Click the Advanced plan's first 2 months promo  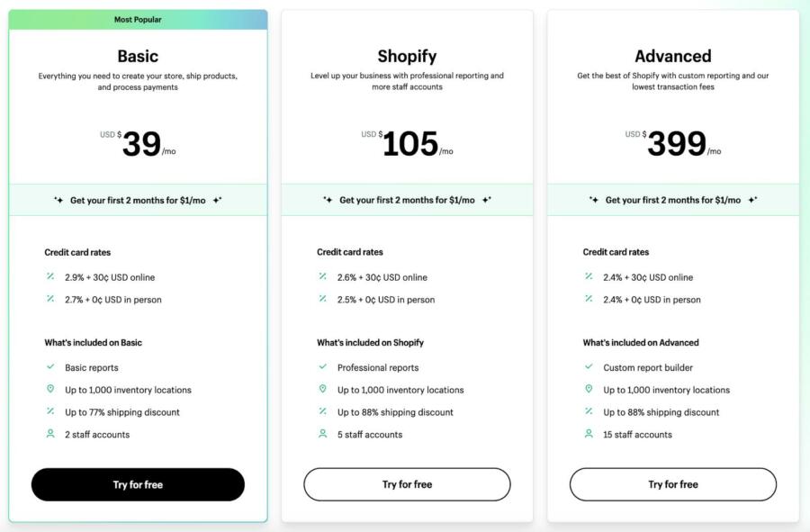[x=673, y=200]
